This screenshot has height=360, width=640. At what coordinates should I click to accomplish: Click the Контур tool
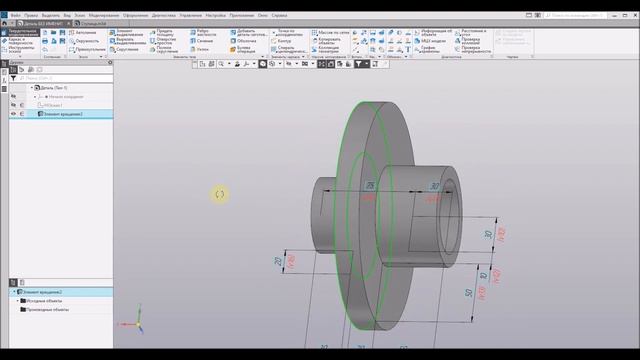281,41
